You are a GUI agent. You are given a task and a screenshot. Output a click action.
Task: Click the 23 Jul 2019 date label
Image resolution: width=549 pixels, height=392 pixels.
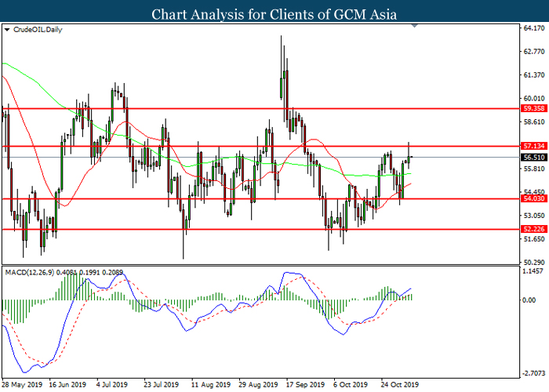[x=162, y=385]
